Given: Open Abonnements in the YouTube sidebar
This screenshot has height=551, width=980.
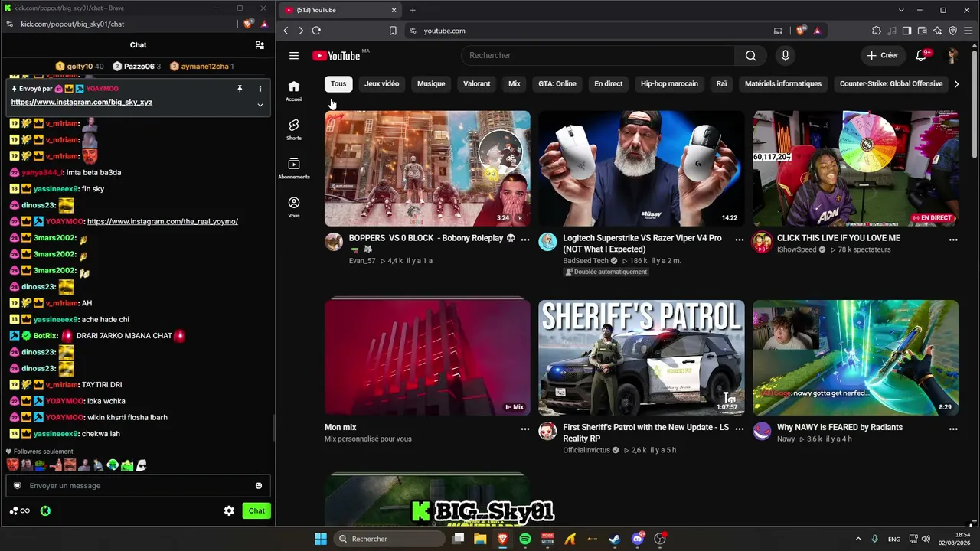Looking at the screenshot, I should (x=294, y=168).
